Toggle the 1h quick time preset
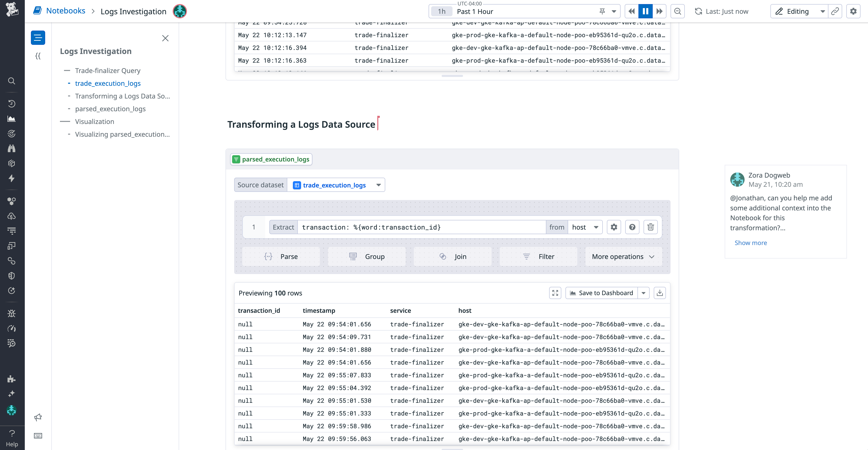The height and width of the screenshot is (450, 868). click(x=441, y=11)
